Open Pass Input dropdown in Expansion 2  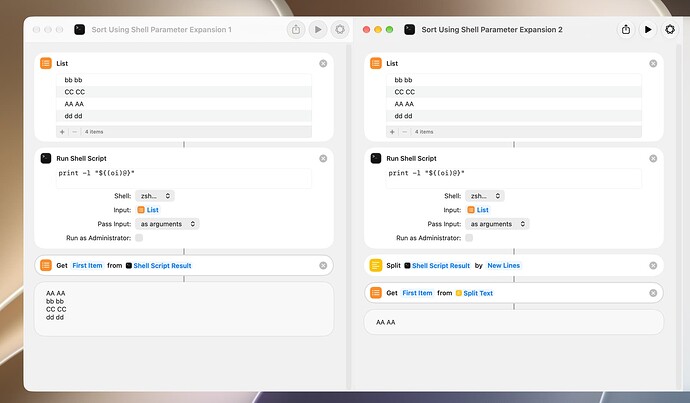coord(497,224)
